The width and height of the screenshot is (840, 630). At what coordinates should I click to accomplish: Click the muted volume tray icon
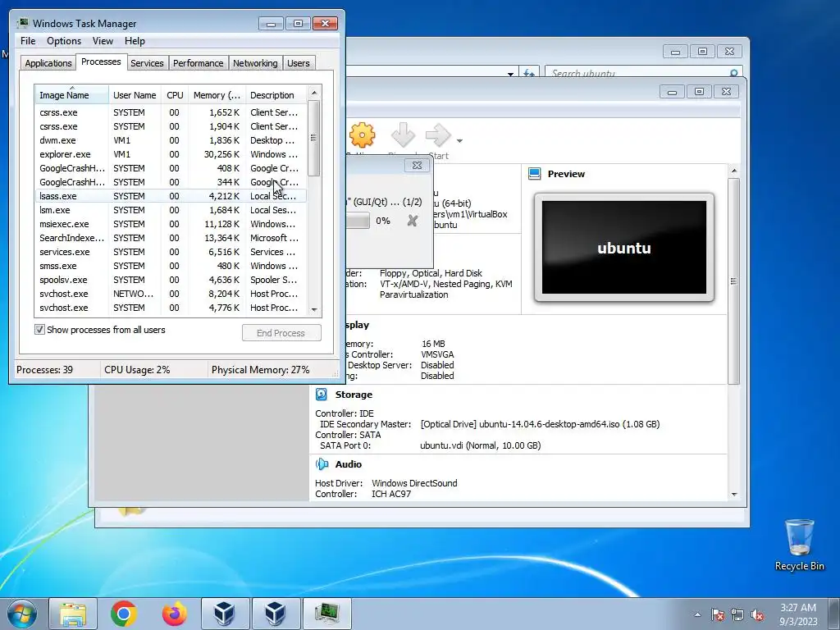(757, 614)
